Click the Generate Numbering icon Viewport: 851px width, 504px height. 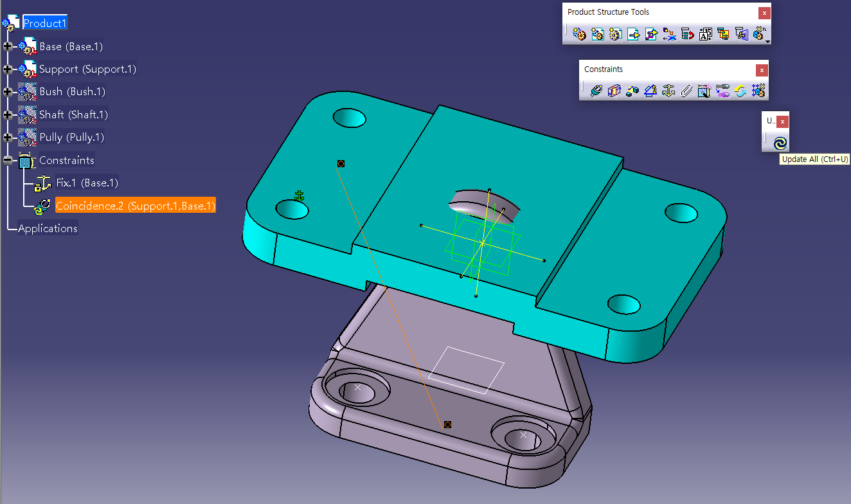706,35
